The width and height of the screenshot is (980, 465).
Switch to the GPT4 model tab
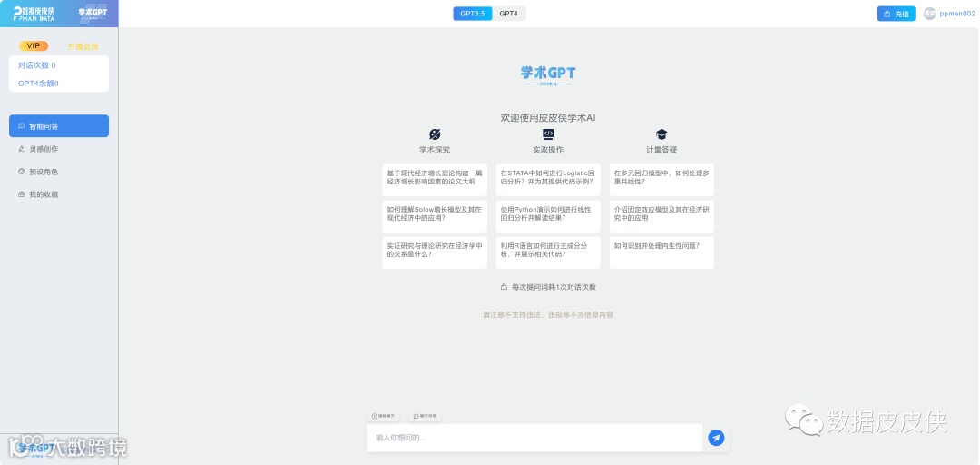coord(509,13)
